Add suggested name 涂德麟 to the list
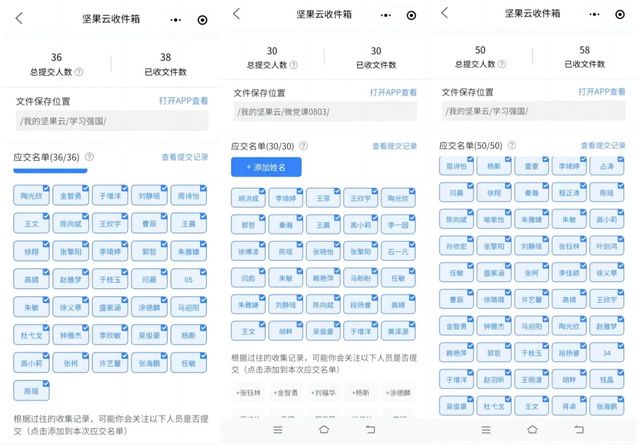This screenshot has height=444, width=638. tap(397, 393)
